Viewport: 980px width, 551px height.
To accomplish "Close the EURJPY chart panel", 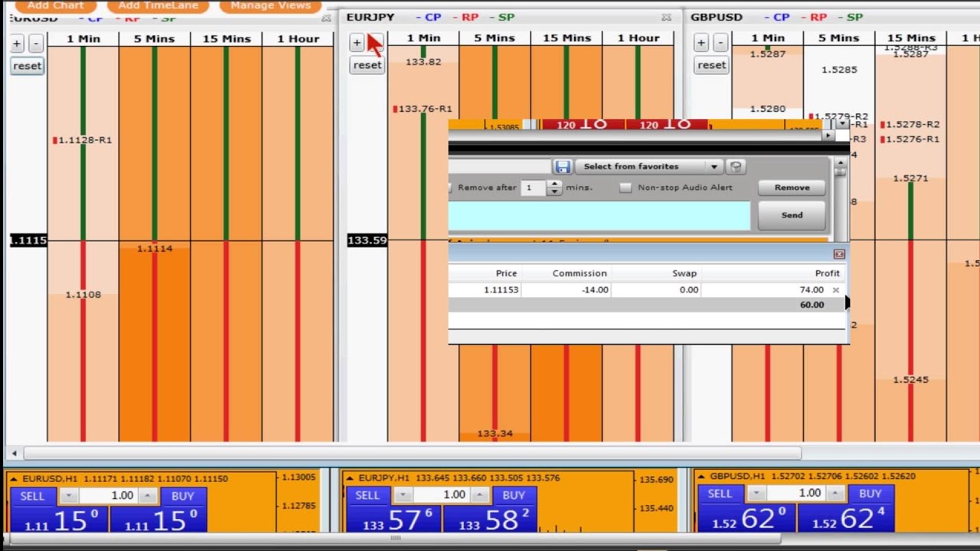I will 666,18.
